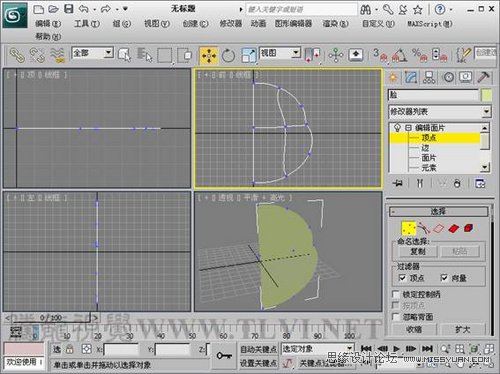The width and height of the screenshot is (500, 374).
Task: Click the Edit Named Selection Sets icon
Action: 463,55
